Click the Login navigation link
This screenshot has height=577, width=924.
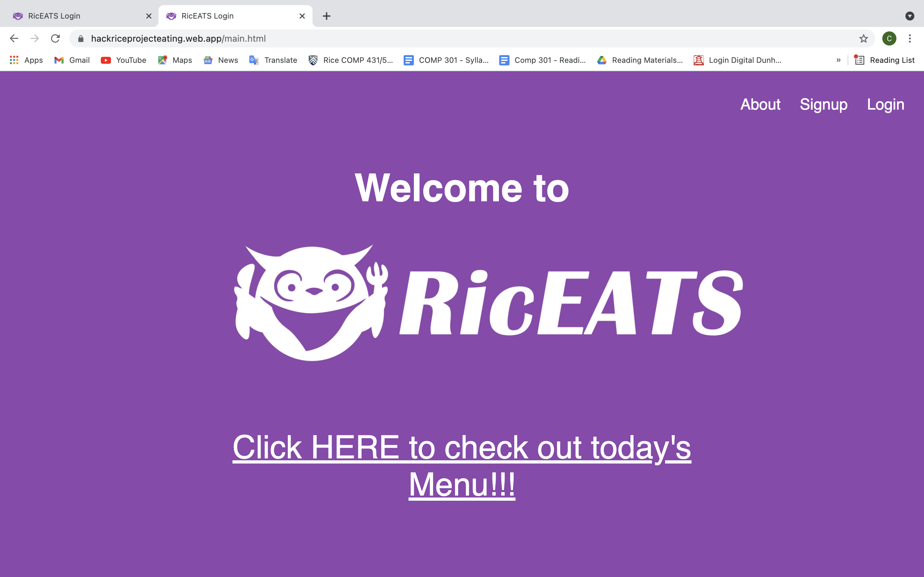[x=886, y=105]
